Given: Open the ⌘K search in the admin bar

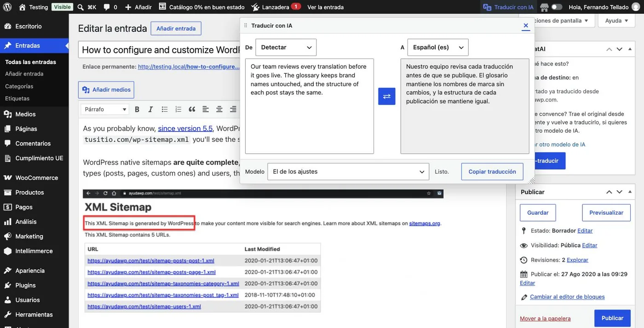Looking at the screenshot, I should click(x=86, y=7).
